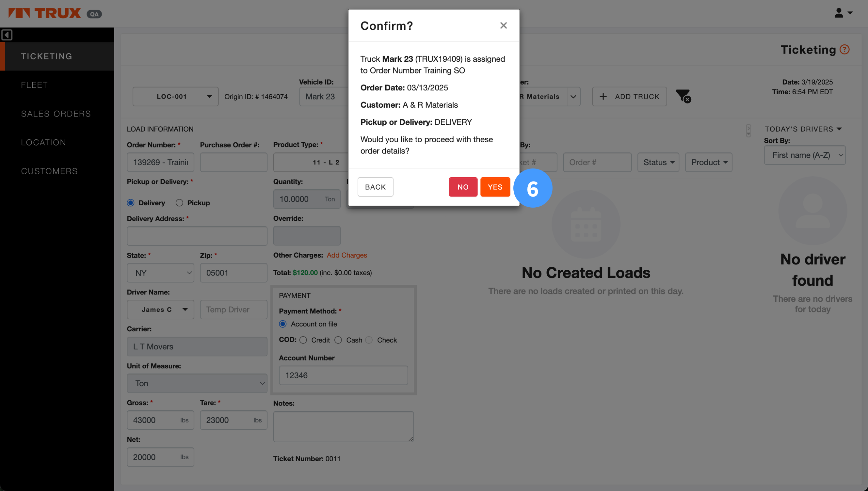Image resolution: width=868 pixels, height=491 pixels.
Task: Choose the Cash COD payment option
Action: 338,340
